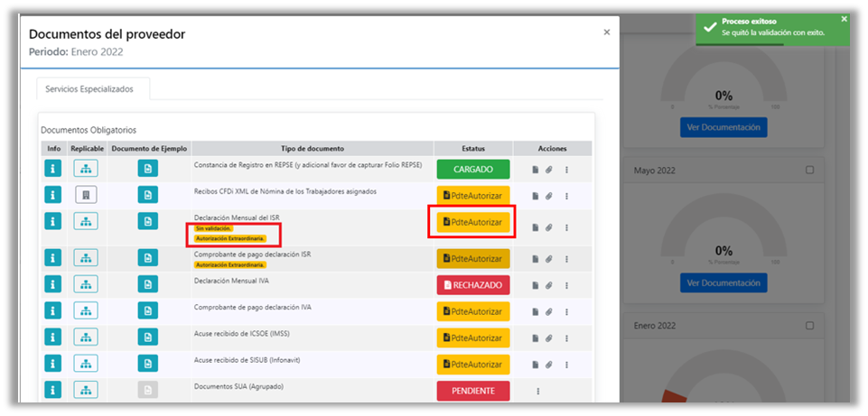Image resolution: width=868 pixels, height=416 pixels.
Task: Click paperclip attachment in Acuse recibido de ICSOE row
Action: click(548, 338)
